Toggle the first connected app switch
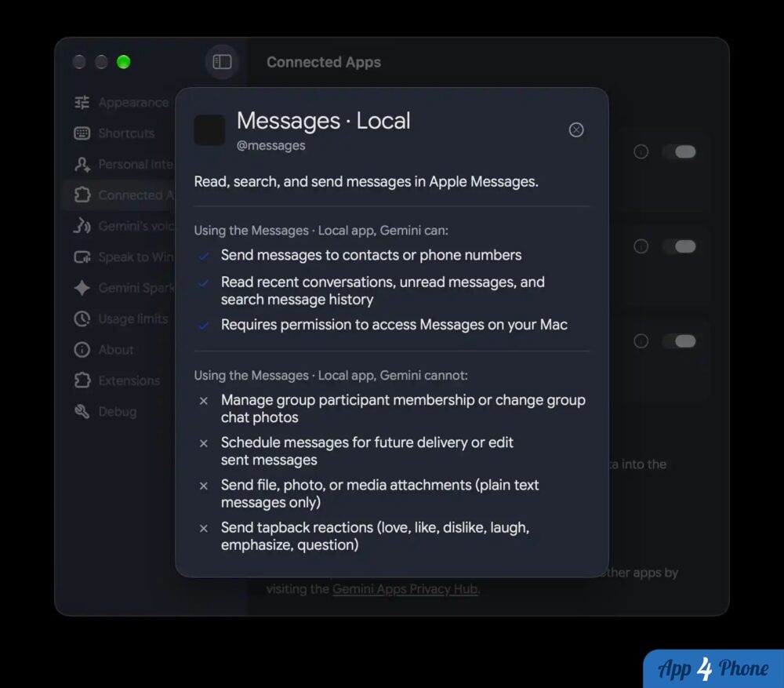This screenshot has height=688, width=784. pyautogui.click(x=680, y=151)
